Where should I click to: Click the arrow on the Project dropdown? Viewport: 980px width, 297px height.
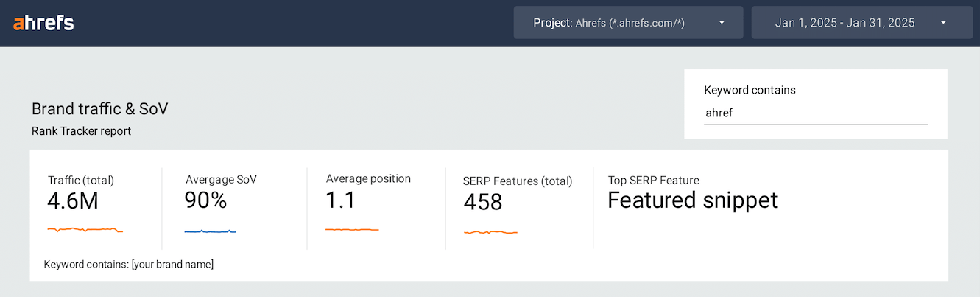coord(722,23)
